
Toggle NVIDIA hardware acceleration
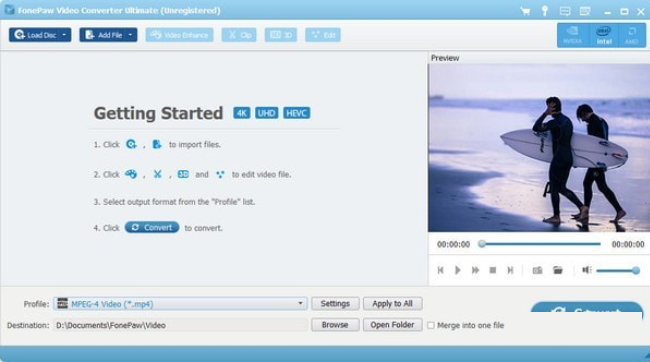pyautogui.click(x=572, y=35)
